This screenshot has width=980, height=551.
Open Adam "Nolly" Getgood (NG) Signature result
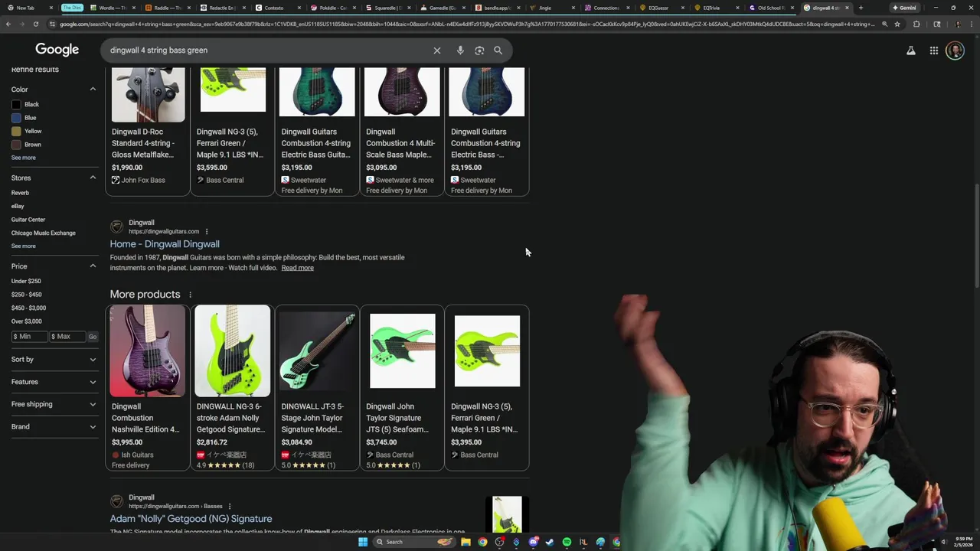(x=191, y=519)
